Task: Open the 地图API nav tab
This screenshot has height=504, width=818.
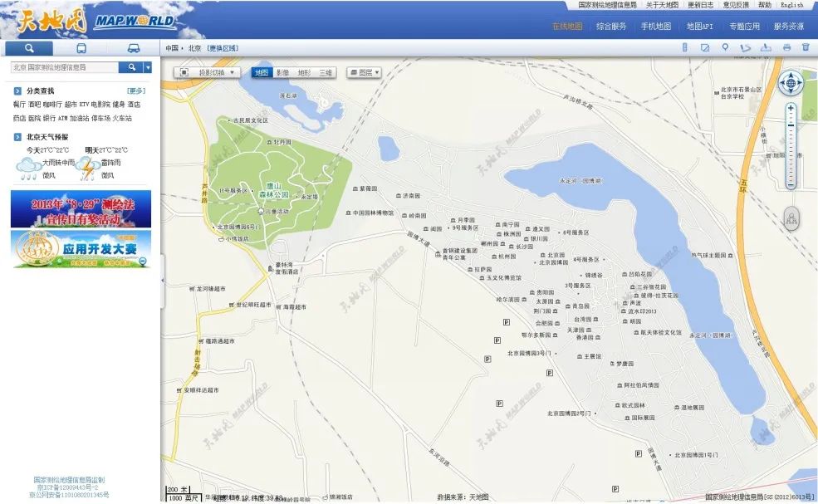Action: tap(699, 26)
